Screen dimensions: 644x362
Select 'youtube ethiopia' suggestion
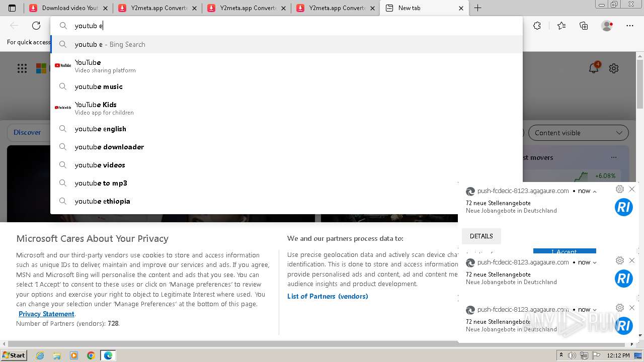click(287, 201)
